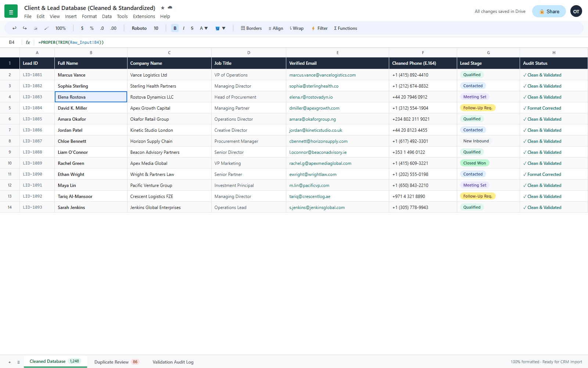588x368 pixels.
Task: Click the cloud save status icon
Action: click(170, 7)
